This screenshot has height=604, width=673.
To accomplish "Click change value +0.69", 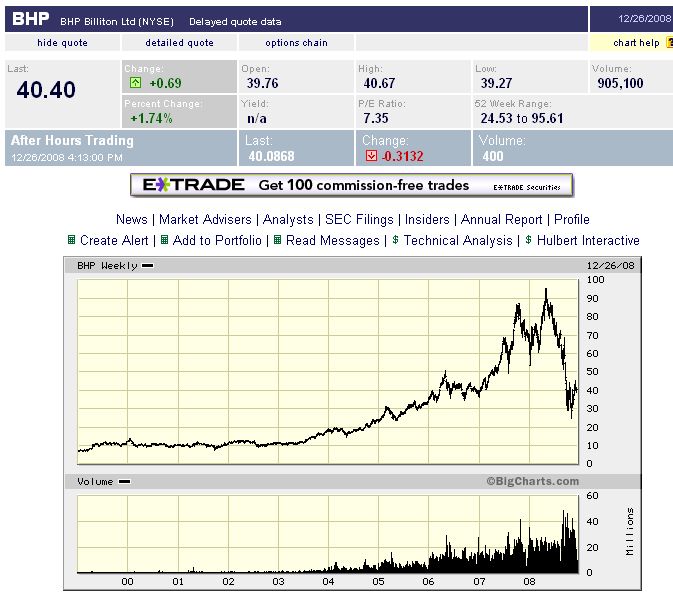I will click(x=165, y=83).
